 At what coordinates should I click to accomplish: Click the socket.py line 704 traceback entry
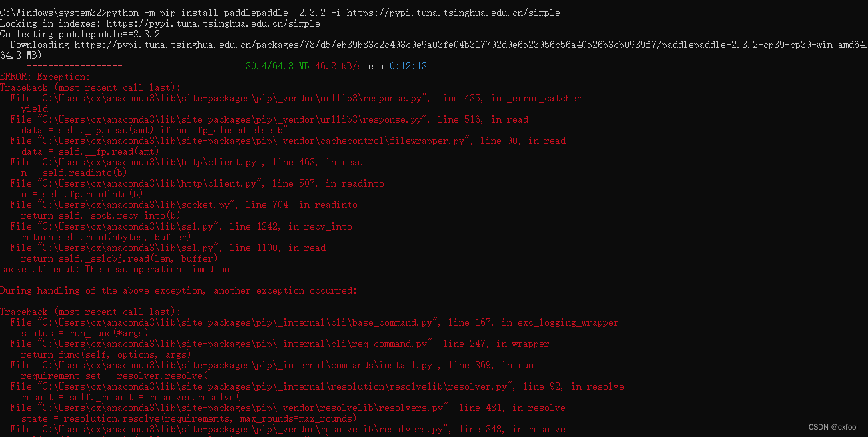click(183, 205)
